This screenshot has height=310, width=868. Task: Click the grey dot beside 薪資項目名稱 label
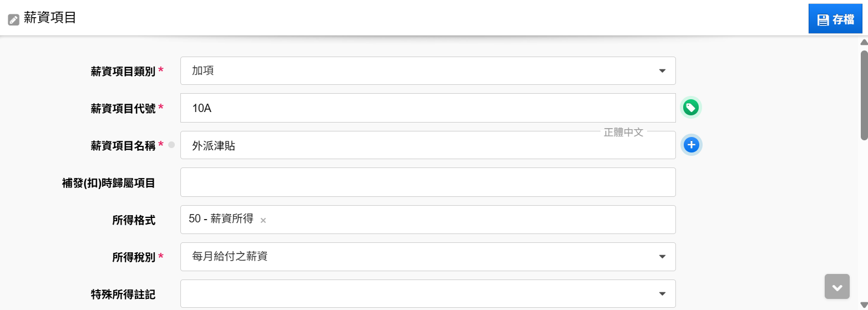(171, 145)
